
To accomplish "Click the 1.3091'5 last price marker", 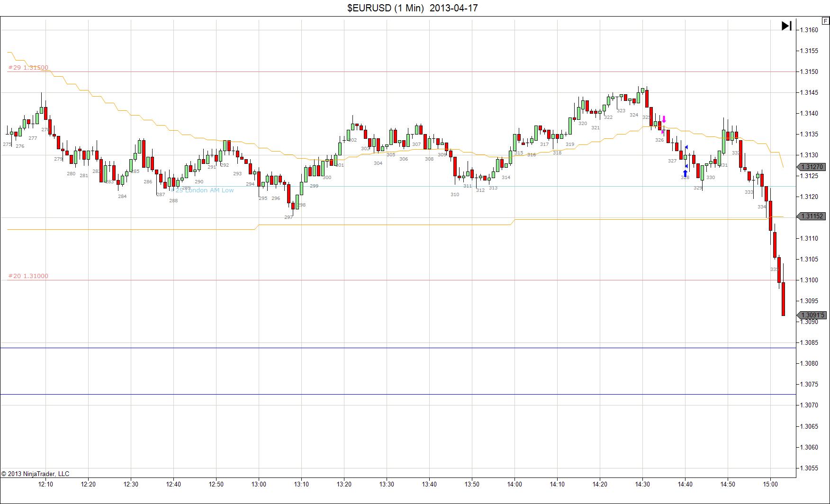I will click(x=812, y=315).
